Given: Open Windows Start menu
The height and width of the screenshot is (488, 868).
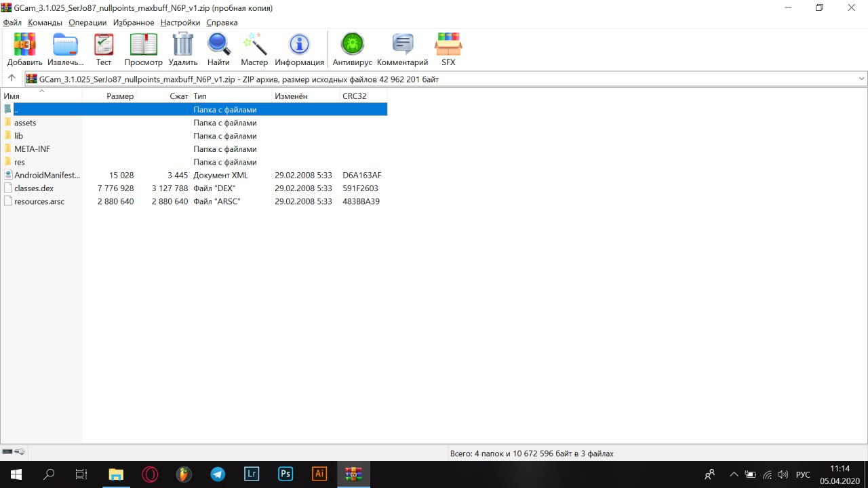Looking at the screenshot, I should tap(15, 474).
